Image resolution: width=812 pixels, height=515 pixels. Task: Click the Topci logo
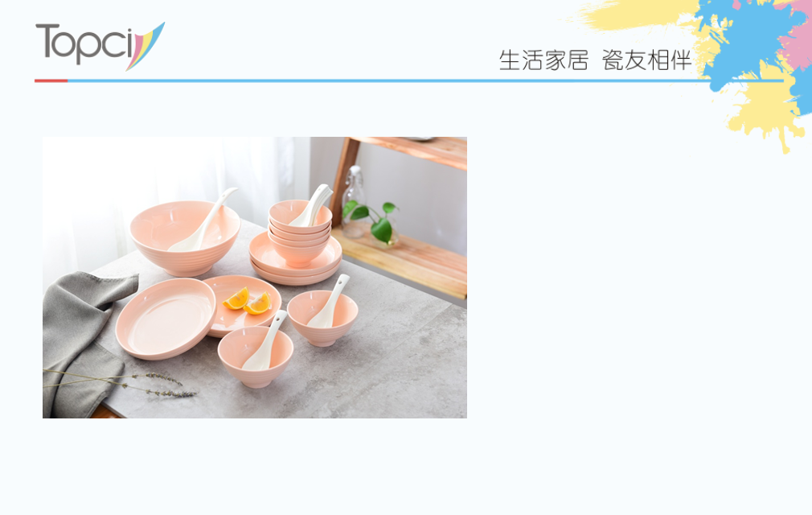click(x=100, y=46)
